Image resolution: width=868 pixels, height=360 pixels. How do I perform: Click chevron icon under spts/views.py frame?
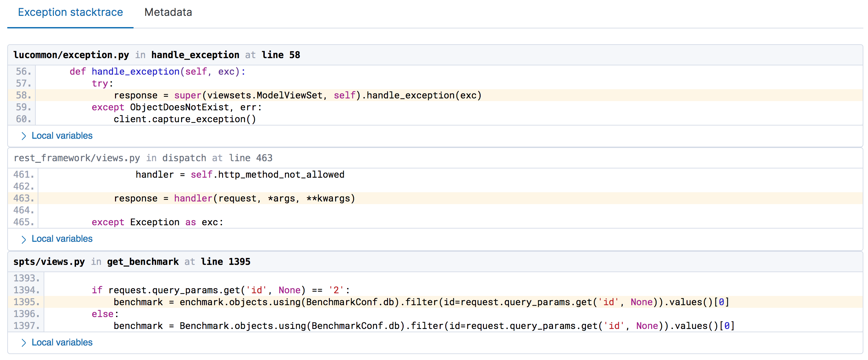tap(23, 343)
